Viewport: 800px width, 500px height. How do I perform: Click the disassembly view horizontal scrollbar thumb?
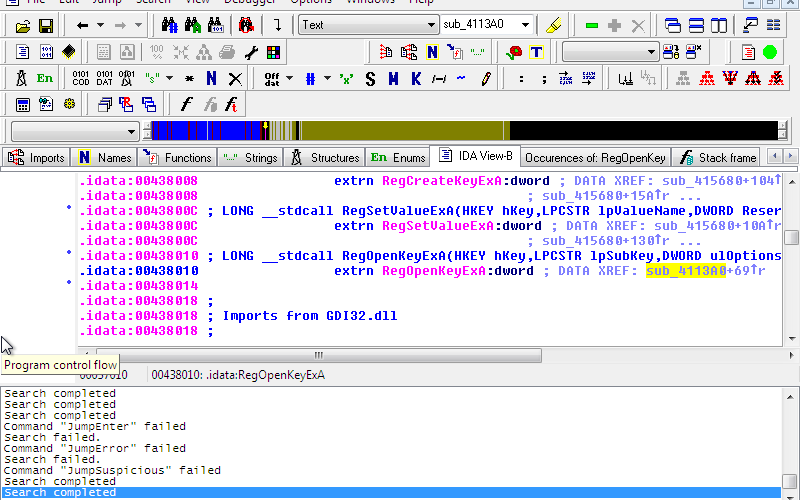319,355
